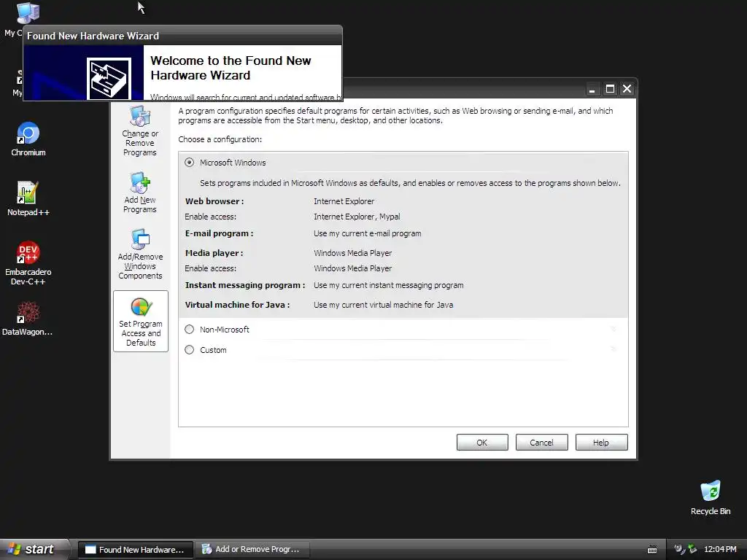Click 'Use my current virtual machine for Java'
Viewport: 747px width, 560px height.
(x=383, y=305)
